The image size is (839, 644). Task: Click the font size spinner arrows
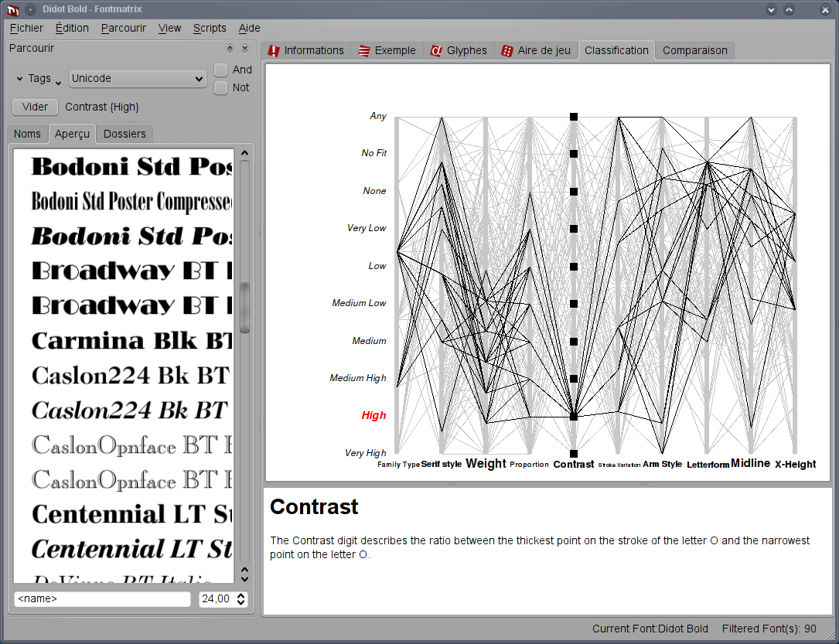240,599
